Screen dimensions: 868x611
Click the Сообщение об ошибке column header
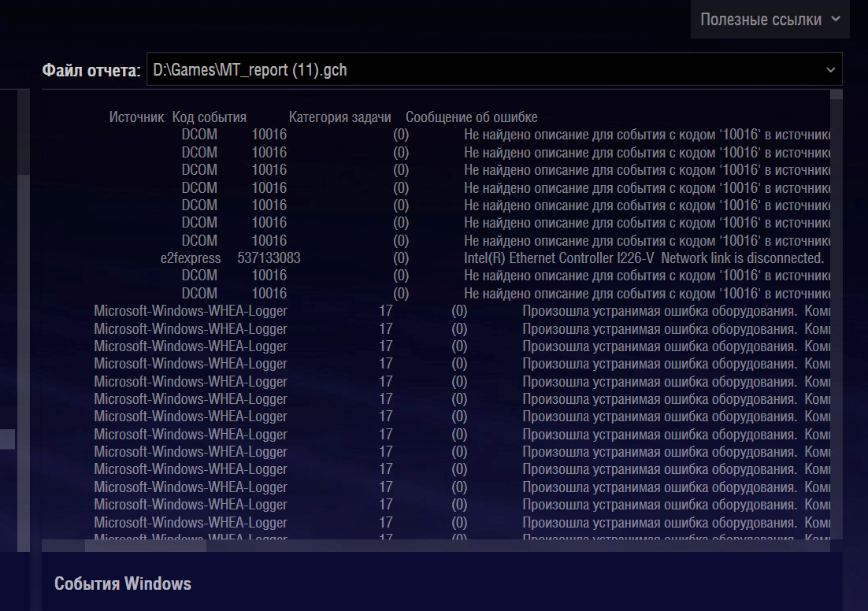472,117
